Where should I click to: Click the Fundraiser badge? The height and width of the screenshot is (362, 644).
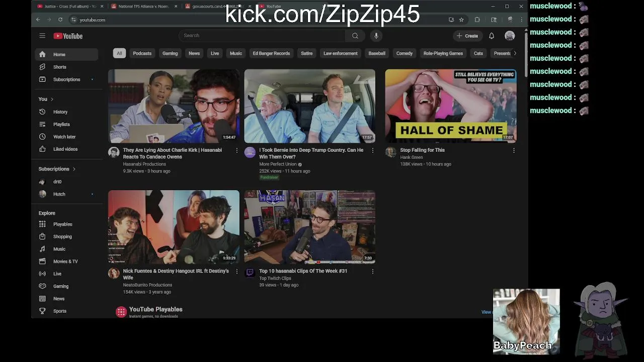(x=269, y=177)
